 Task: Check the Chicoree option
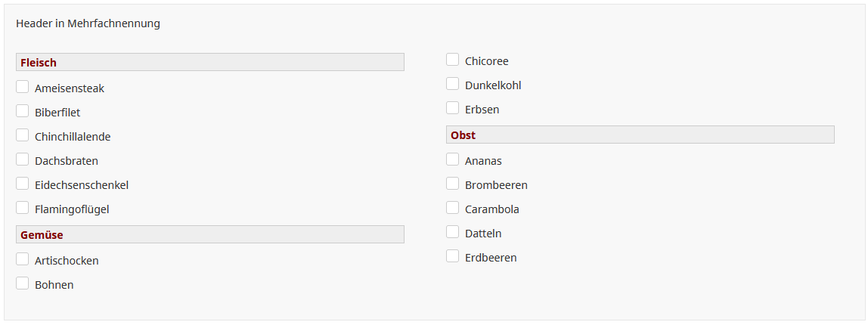tap(453, 60)
